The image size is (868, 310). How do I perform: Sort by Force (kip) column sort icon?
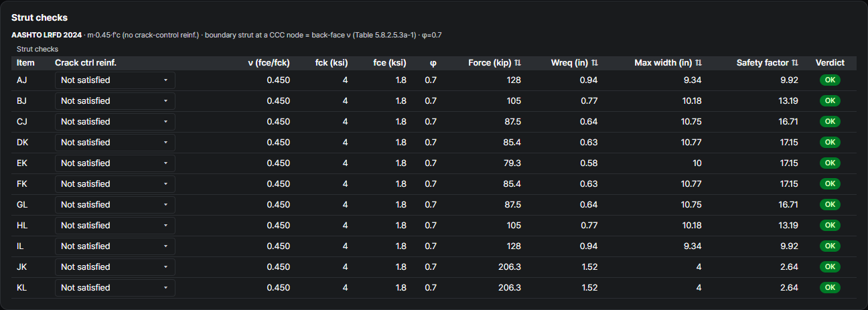click(518, 63)
